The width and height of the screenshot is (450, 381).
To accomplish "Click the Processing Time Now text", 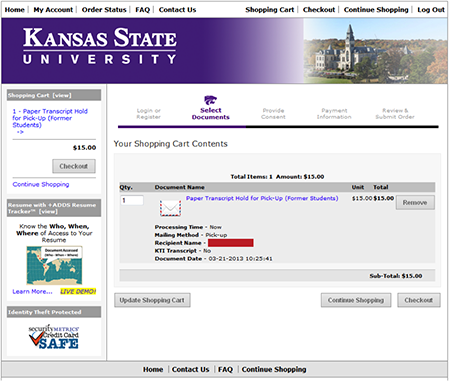I will click(x=188, y=227).
